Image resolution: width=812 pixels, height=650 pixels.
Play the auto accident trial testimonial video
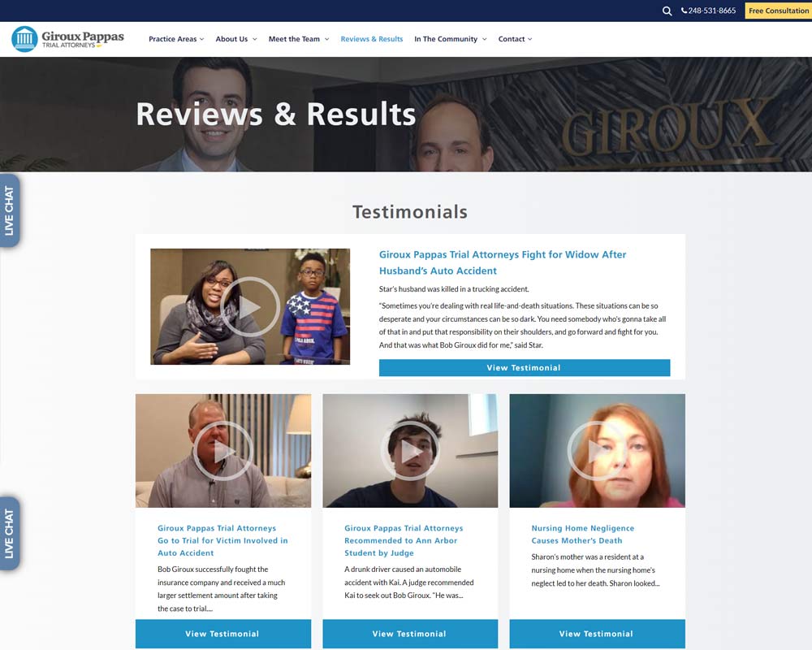pos(222,451)
